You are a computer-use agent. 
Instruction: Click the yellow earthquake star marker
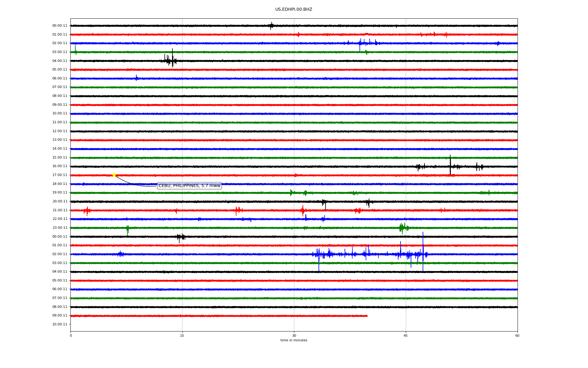(x=114, y=175)
